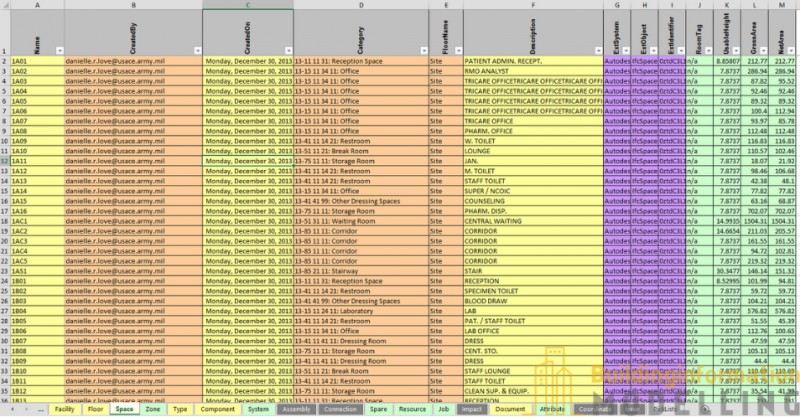The height and width of the screenshot is (417, 800).
Task: Go to the System sheet tab
Action: tap(258, 409)
